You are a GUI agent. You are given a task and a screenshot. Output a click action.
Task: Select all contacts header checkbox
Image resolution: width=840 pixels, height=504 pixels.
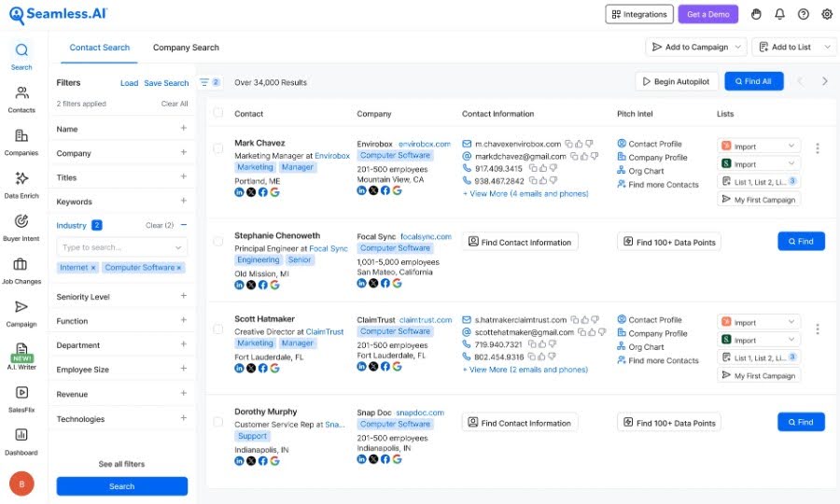tap(218, 113)
